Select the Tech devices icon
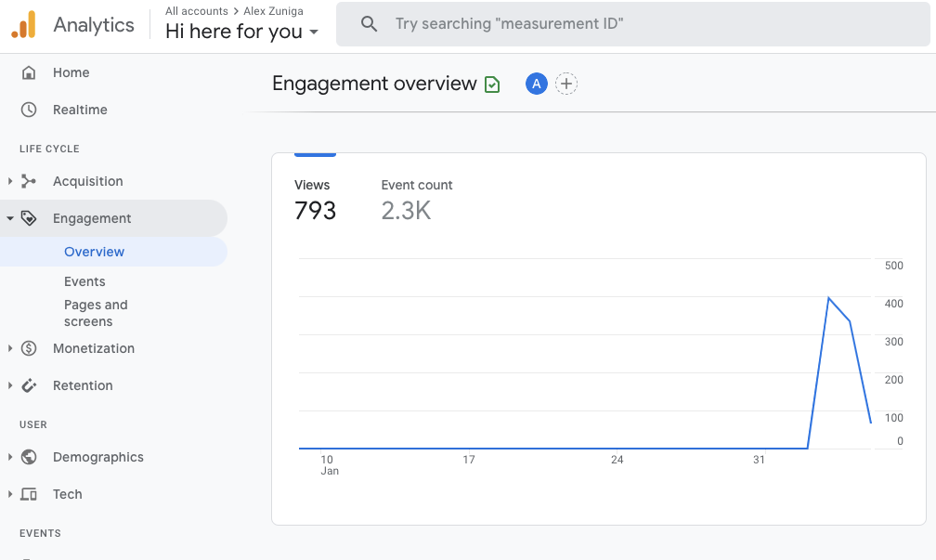Screen dimensions: 936x560 (x=31, y=494)
